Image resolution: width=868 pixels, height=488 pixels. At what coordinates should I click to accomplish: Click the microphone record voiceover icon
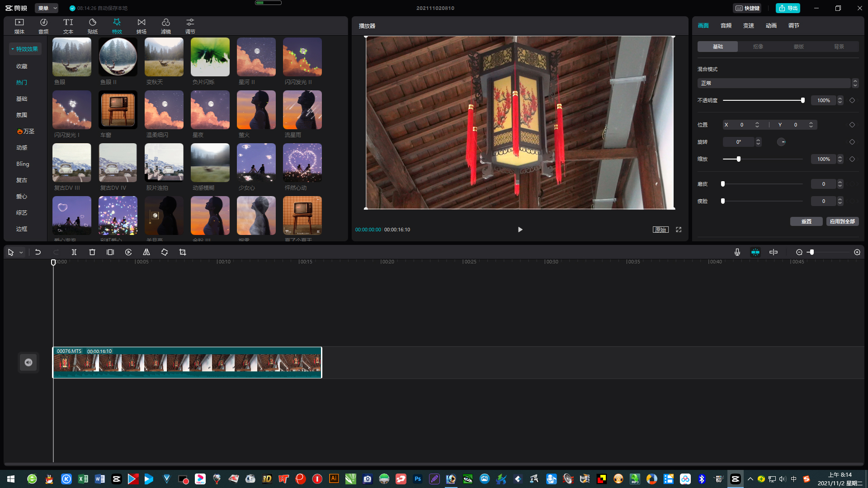pyautogui.click(x=737, y=252)
